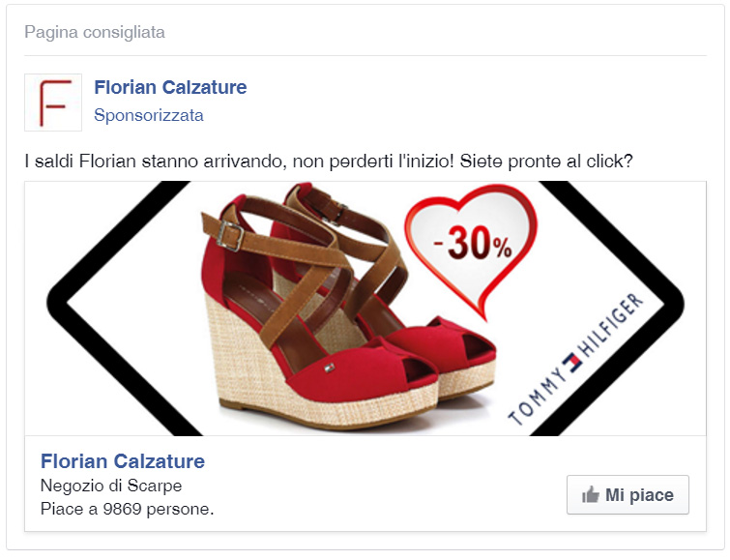Screen dimensions: 730x560
Task: Click the Tommy Hilfiger flag logo
Action: click(572, 363)
